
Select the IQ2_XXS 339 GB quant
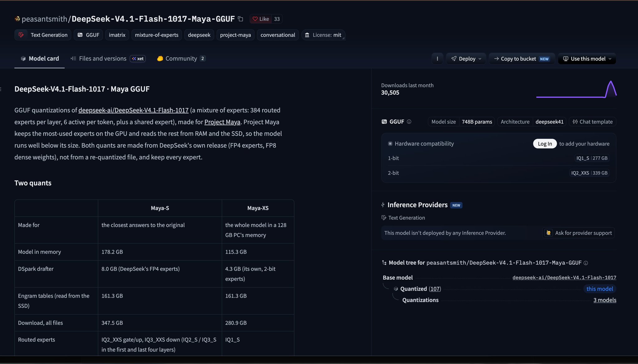[x=589, y=173]
